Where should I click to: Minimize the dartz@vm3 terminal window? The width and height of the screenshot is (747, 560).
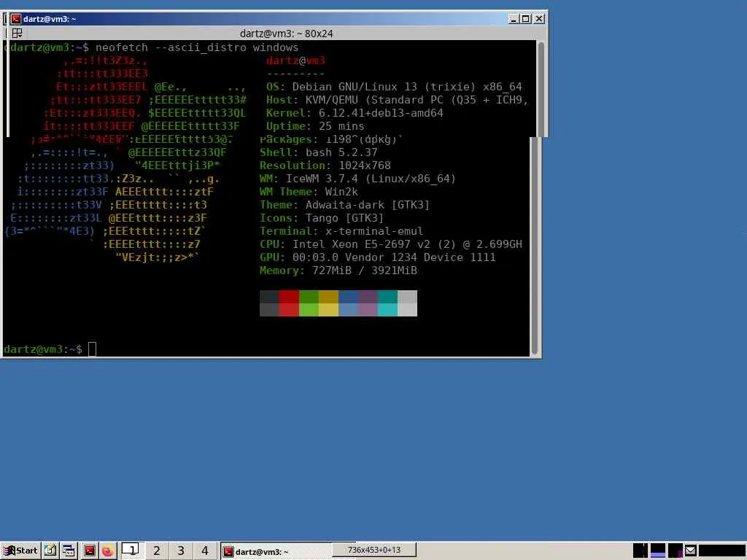click(513, 18)
